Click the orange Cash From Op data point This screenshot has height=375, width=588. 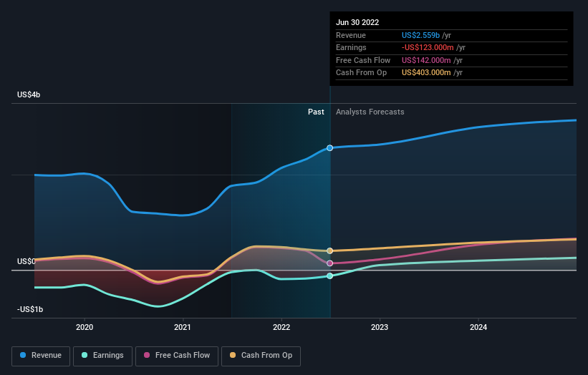[329, 250]
